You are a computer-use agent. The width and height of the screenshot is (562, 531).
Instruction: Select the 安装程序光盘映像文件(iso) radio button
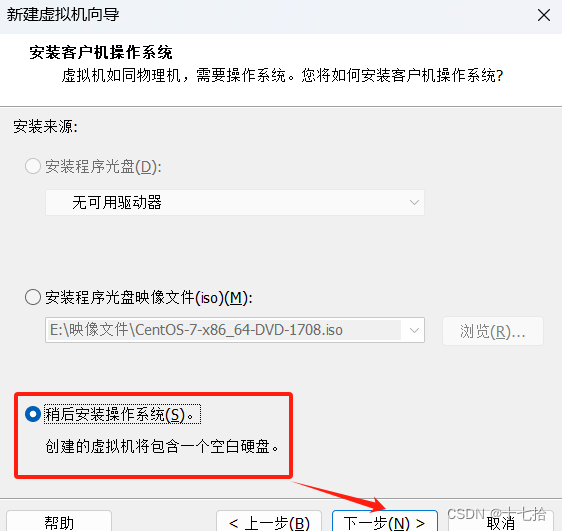pos(33,297)
